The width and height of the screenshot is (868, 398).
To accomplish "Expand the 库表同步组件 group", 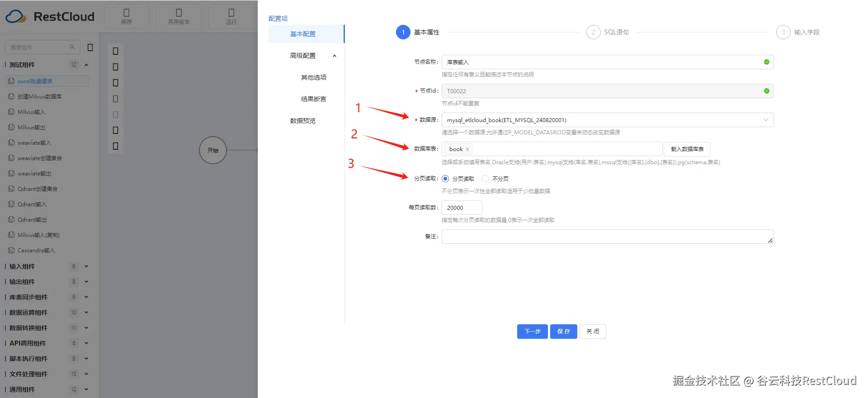I will [86, 297].
